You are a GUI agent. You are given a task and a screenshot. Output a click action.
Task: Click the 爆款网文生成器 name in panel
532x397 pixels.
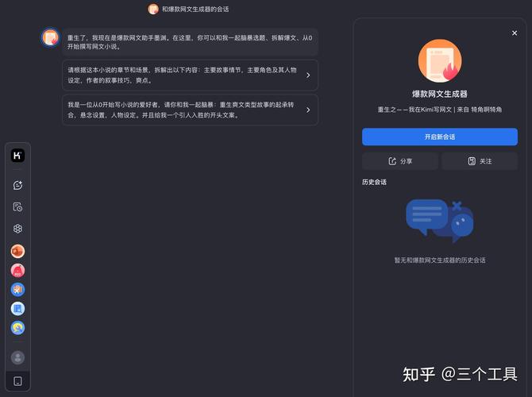pos(440,94)
